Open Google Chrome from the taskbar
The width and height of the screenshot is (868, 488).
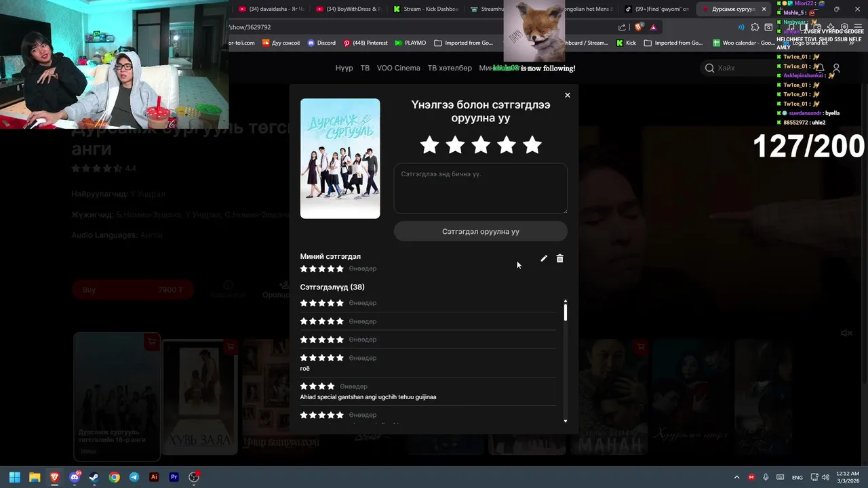(x=115, y=477)
